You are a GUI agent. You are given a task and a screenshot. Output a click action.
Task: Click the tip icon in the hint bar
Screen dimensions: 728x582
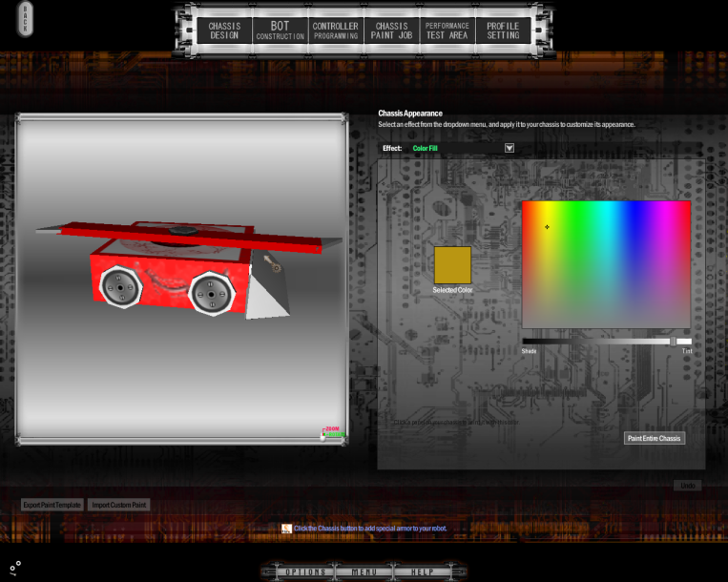point(286,528)
